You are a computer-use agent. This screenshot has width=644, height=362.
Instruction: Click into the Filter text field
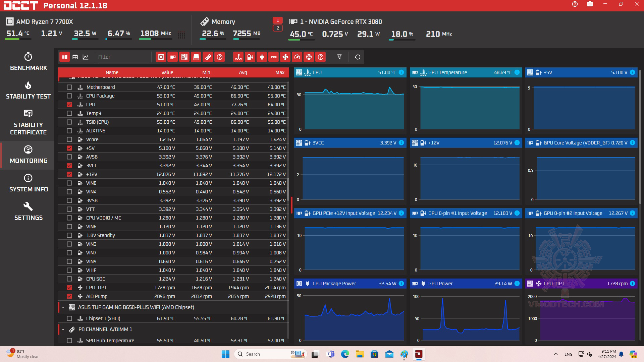[122, 57]
